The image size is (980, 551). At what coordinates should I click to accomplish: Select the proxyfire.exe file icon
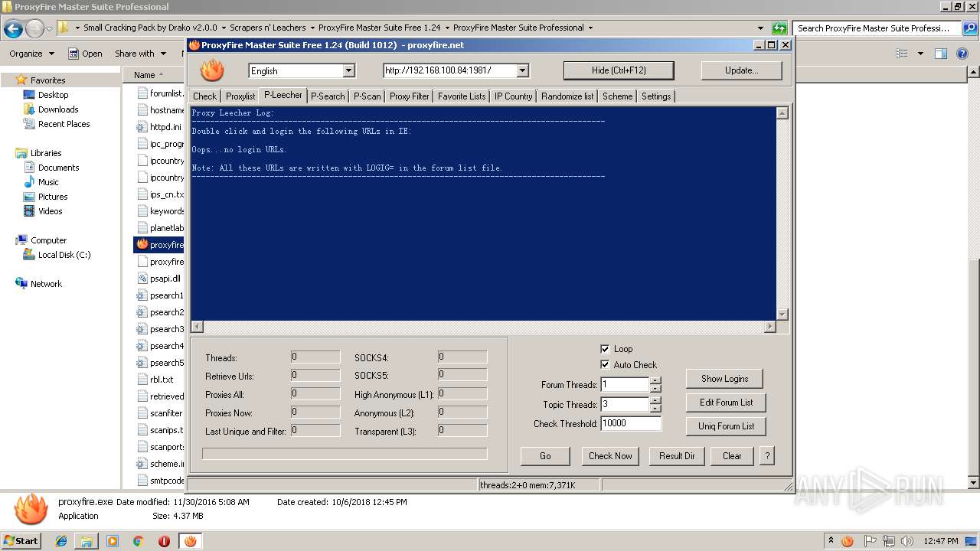tap(142, 245)
